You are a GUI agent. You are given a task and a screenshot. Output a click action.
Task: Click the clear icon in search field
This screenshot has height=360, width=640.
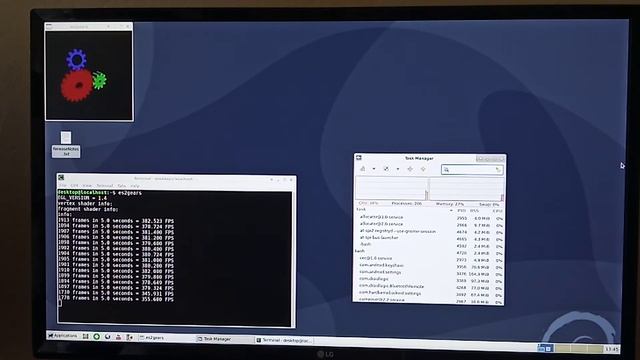498,170
